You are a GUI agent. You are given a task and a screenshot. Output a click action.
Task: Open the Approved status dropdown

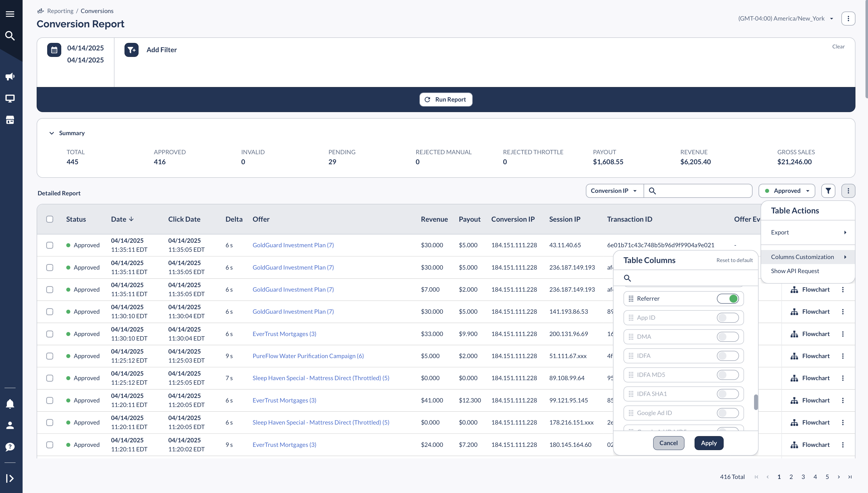(x=787, y=191)
